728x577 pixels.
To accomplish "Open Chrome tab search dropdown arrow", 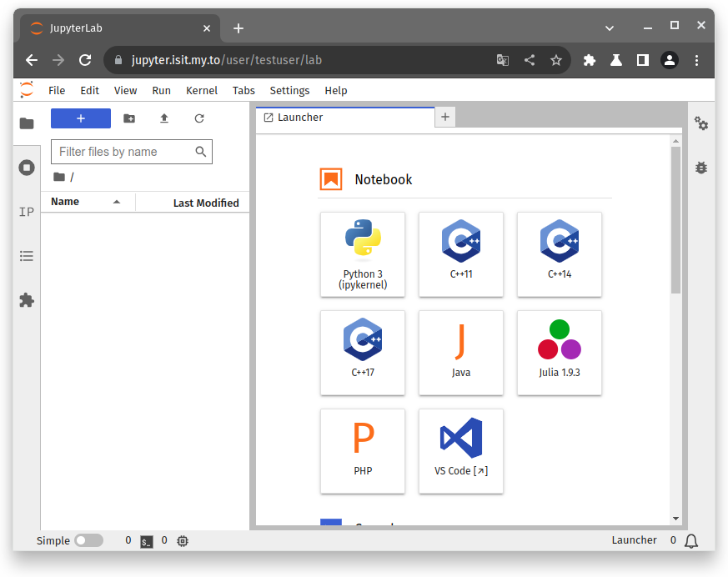I will tap(610, 28).
